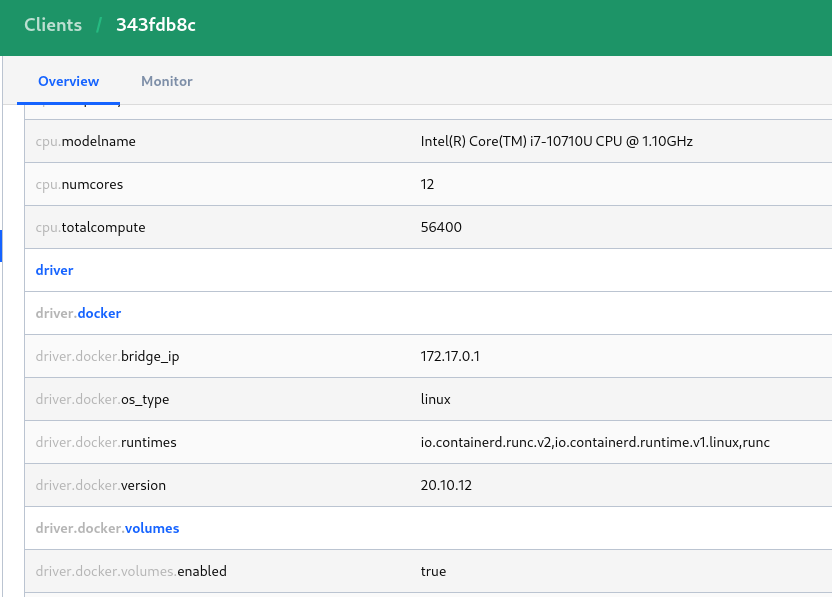
Task: Go to the Clients breadcrumb link
Action: [x=53, y=25]
